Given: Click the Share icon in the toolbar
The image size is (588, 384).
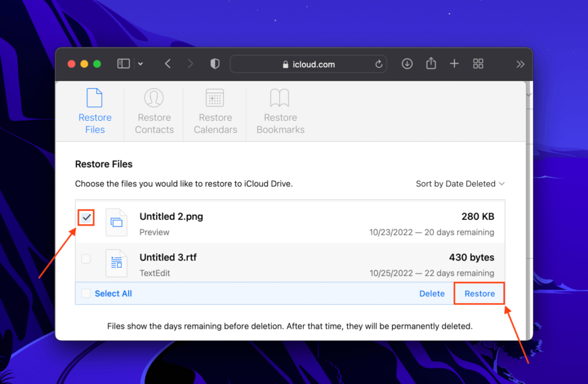Looking at the screenshot, I should (431, 63).
